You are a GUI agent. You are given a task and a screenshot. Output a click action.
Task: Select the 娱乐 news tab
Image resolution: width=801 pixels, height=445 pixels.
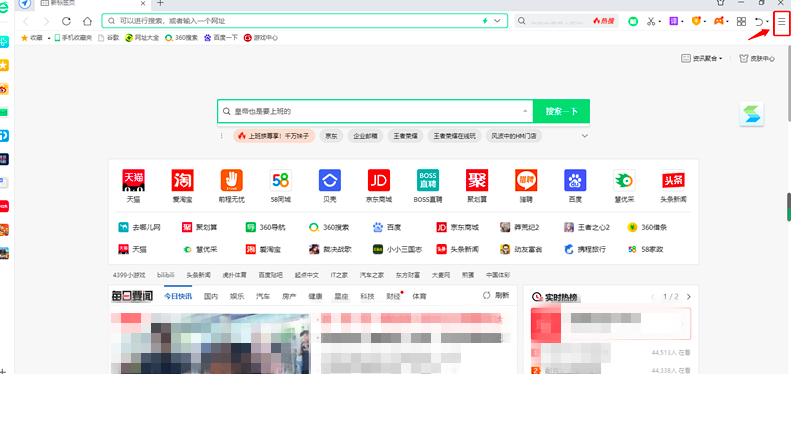click(237, 296)
